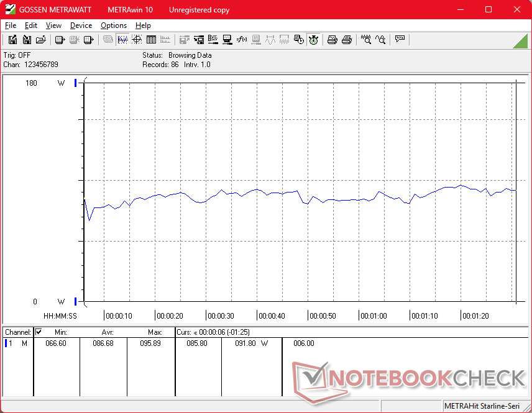Toggle the checkbox beside Channel header
Image resolution: width=532 pixels, height=413 pixels.
pyautogui.click(x=39, y=332)
